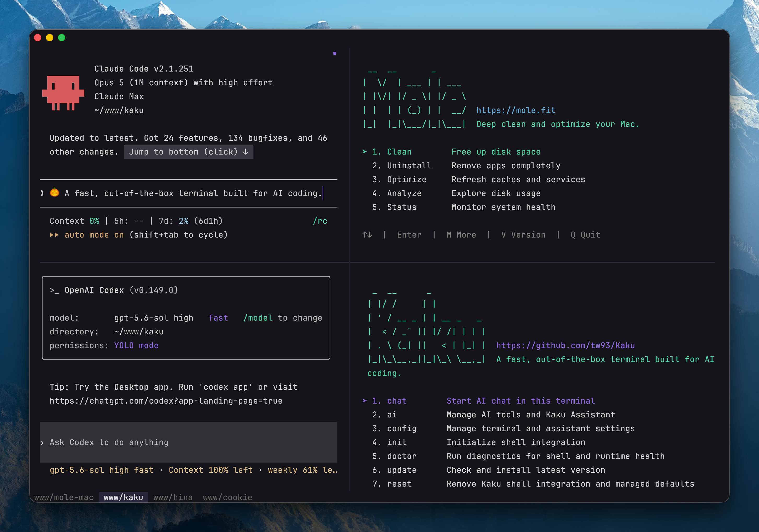Click Codex directory ~/www/kaku value

click(139, 332)
